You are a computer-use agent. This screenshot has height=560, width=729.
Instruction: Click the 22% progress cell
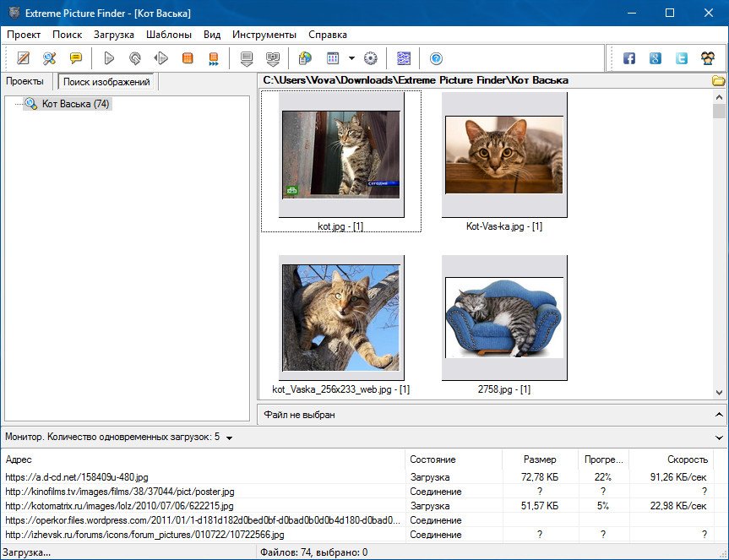pos(603,477)
